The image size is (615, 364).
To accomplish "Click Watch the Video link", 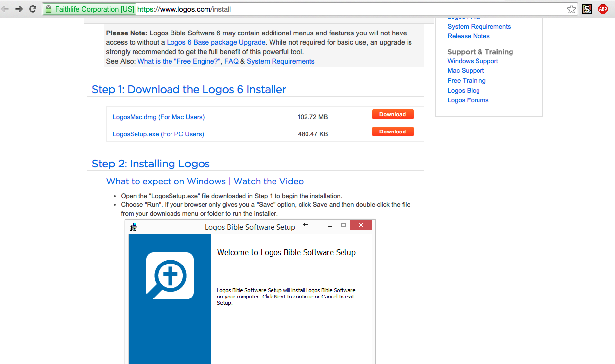I will pos(269,181).
